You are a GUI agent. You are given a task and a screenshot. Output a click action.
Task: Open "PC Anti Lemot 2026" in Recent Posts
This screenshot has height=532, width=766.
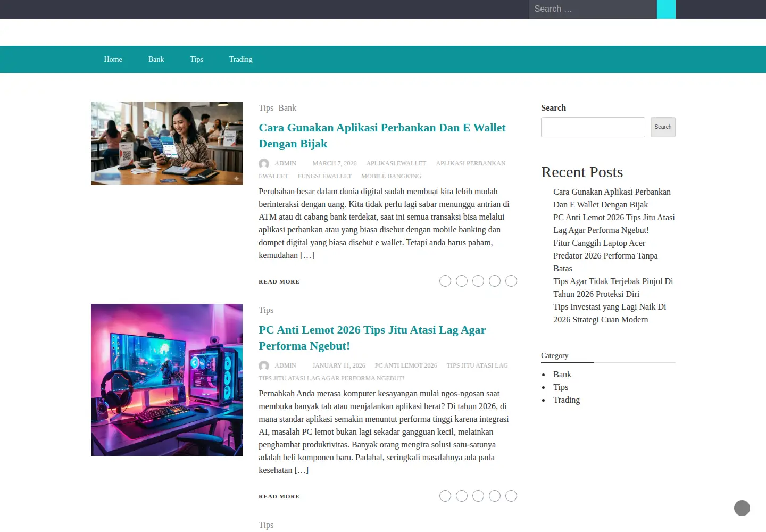pyautogui.click(x=614, y=224)
